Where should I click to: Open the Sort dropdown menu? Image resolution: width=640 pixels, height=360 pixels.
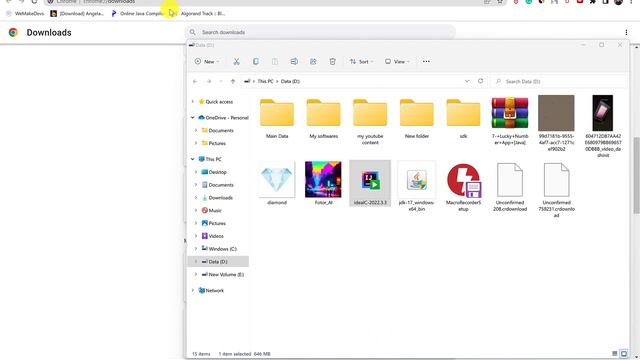click(361, 62)
